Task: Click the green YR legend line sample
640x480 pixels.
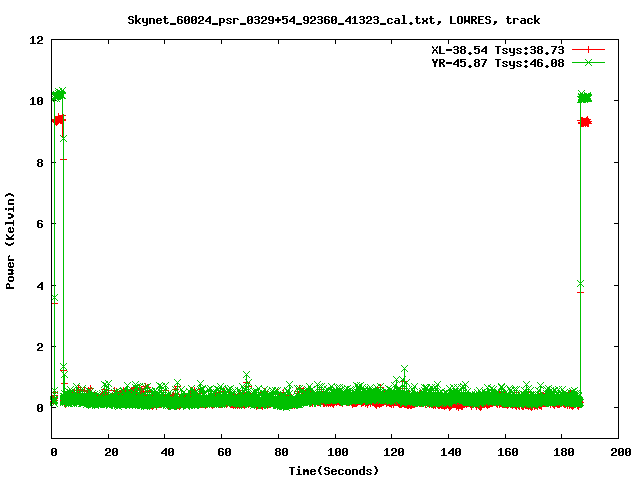Action: (x=588, y=62)
